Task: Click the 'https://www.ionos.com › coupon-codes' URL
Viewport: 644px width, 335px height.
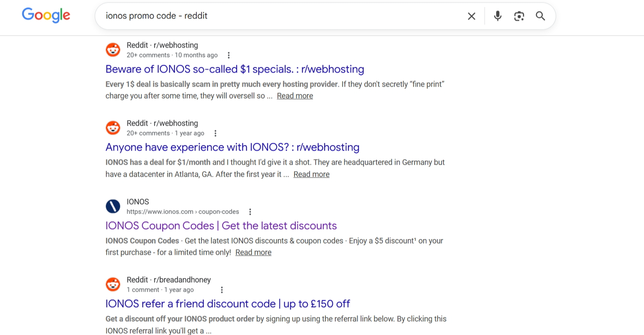Action: point(183,211)
